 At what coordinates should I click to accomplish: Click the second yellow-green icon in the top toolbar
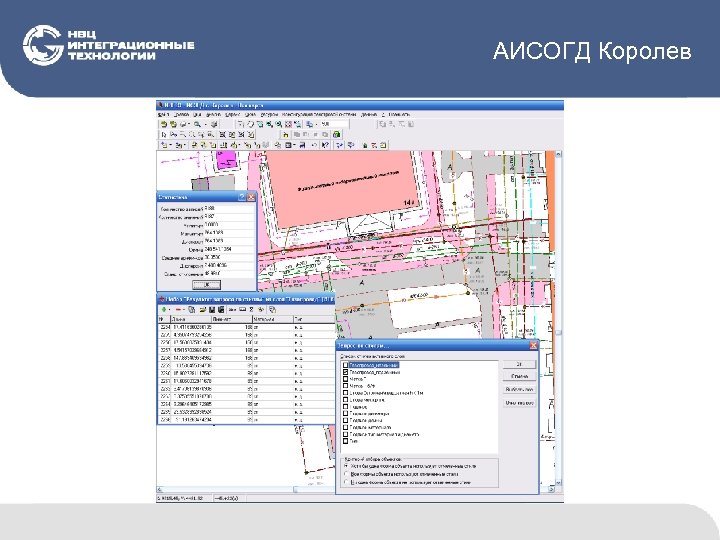click(x=173, y=124)
